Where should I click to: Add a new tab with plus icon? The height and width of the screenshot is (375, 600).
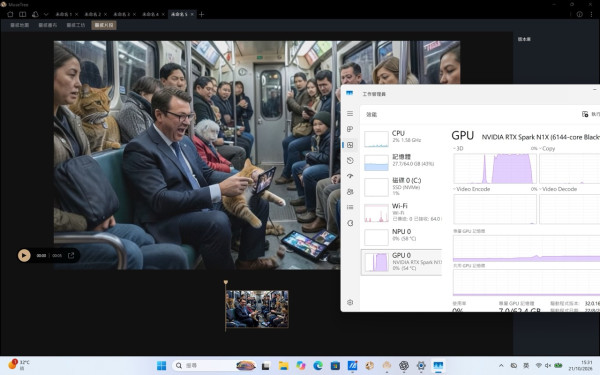(x=202, y=15)
